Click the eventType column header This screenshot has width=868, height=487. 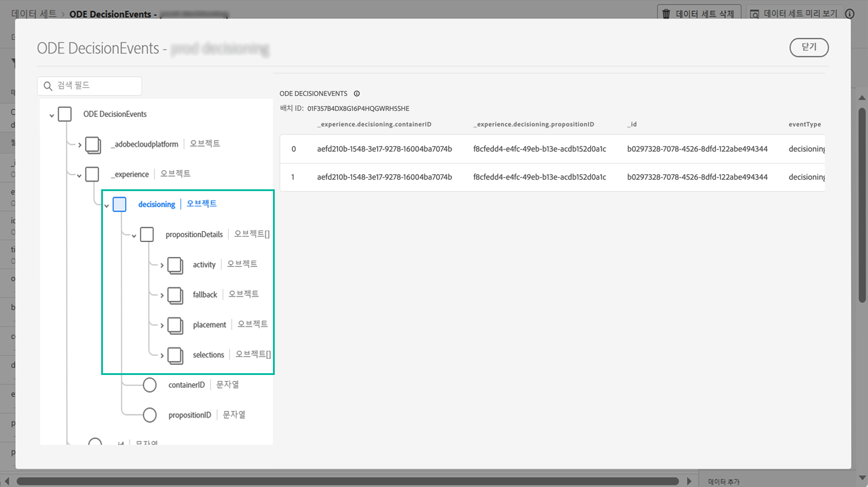[805, 125]
